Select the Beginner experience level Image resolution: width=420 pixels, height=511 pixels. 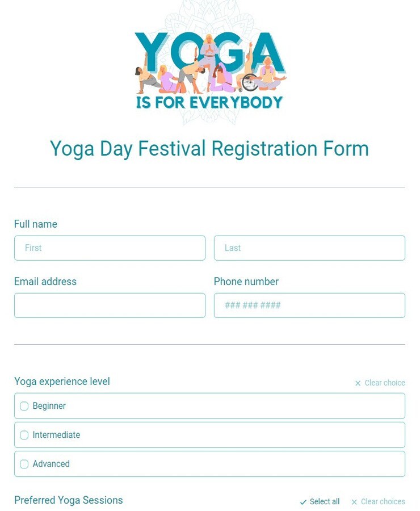[24, 406]
